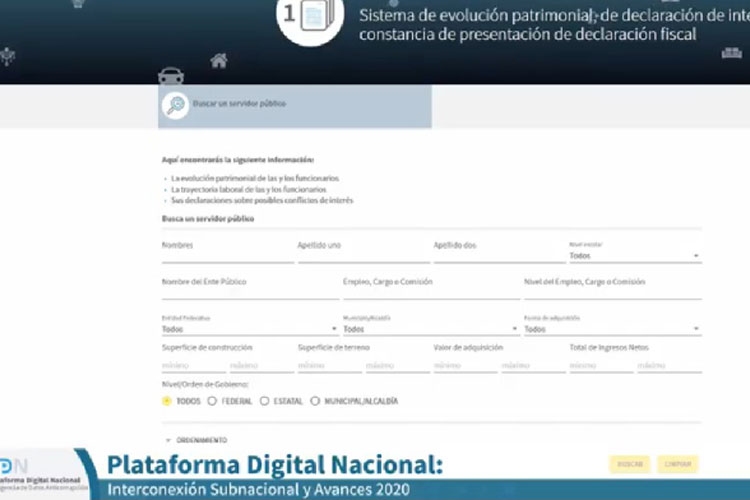The width and height of the screenshot is (750, 500).
Task: Click mínimo field under Total de Ingresos Netos
Action: pyautogui.click(x=601, y=366)
